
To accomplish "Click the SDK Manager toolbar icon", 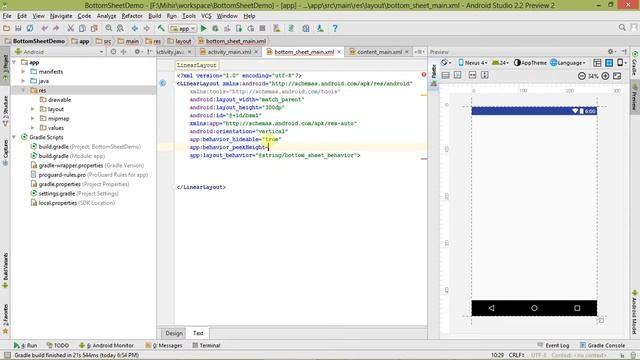I will pyautogui.click(x=320, y=28).
